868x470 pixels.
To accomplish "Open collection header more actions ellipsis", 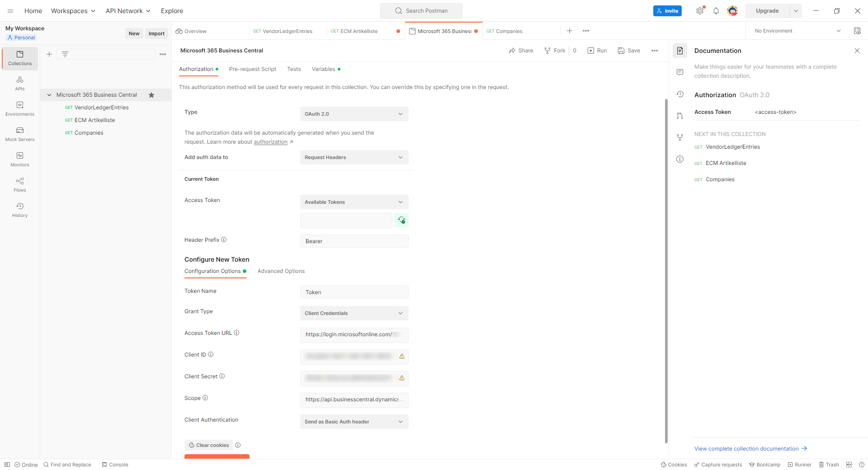I will 655,51.
